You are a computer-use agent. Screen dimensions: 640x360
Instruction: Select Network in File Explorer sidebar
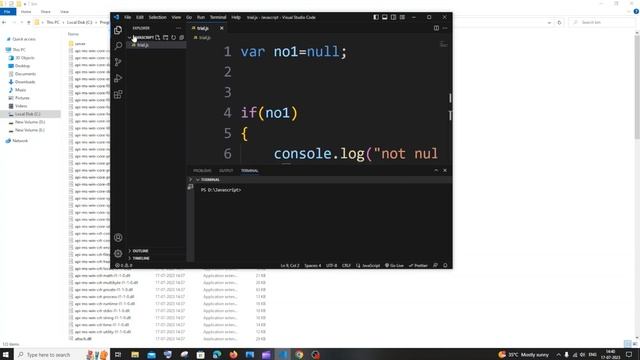coord(16,140)
